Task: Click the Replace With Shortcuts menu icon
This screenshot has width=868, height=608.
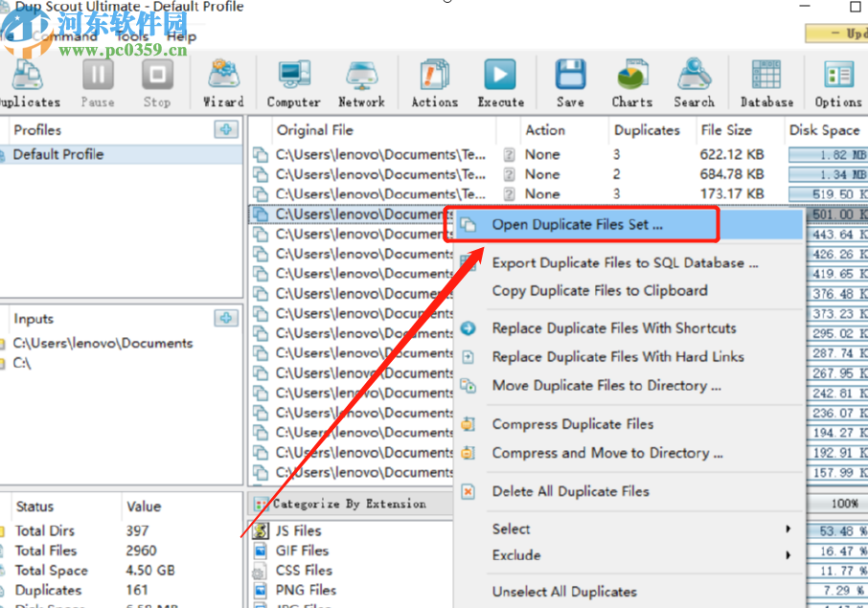Action: coord(468,328)
